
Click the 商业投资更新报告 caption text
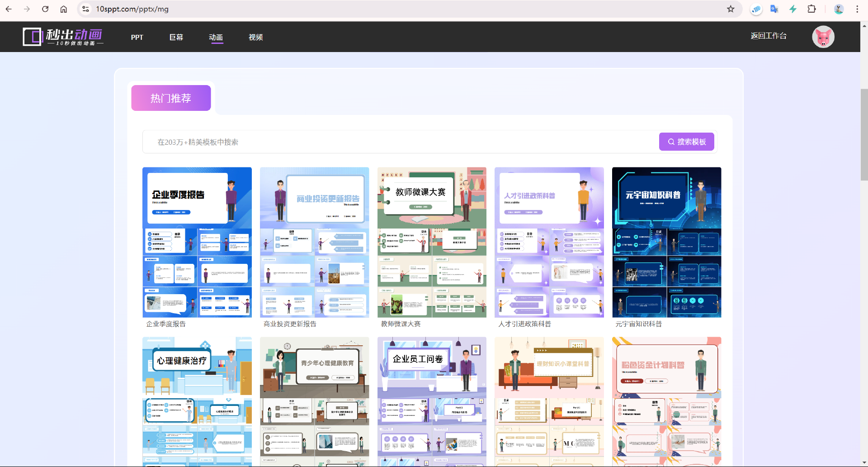point(290,324)
